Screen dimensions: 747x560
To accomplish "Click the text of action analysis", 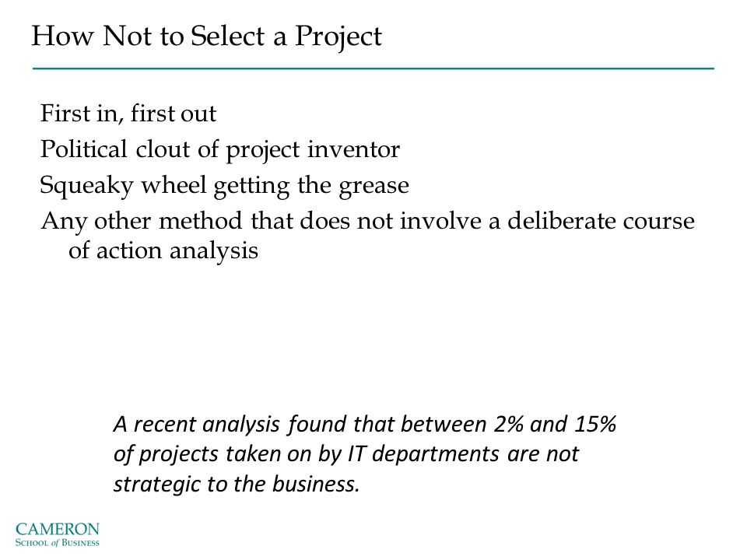I will (163, 250).
